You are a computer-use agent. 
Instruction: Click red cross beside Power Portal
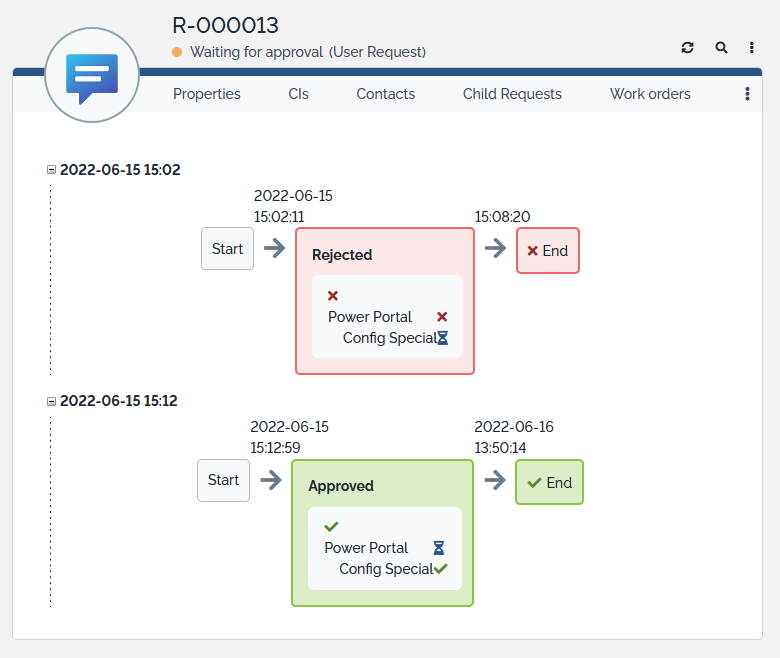pyautogui.click(x=442, y=317)
